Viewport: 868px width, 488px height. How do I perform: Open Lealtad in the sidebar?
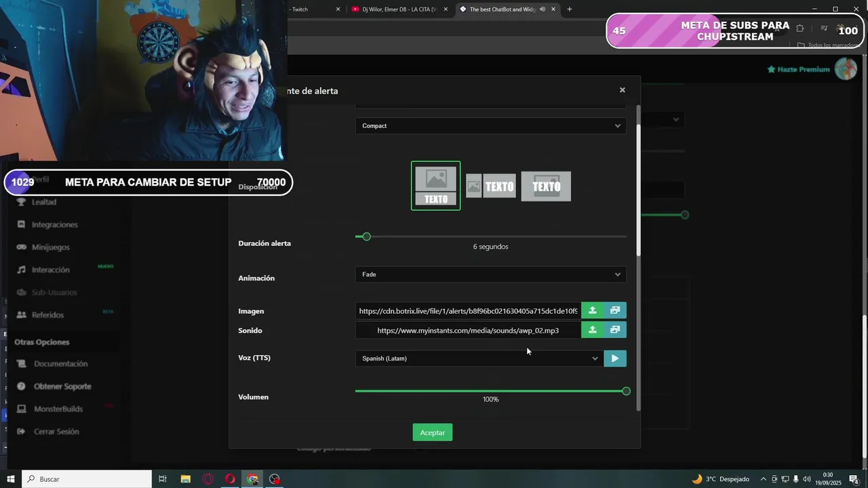coord(44,202)
